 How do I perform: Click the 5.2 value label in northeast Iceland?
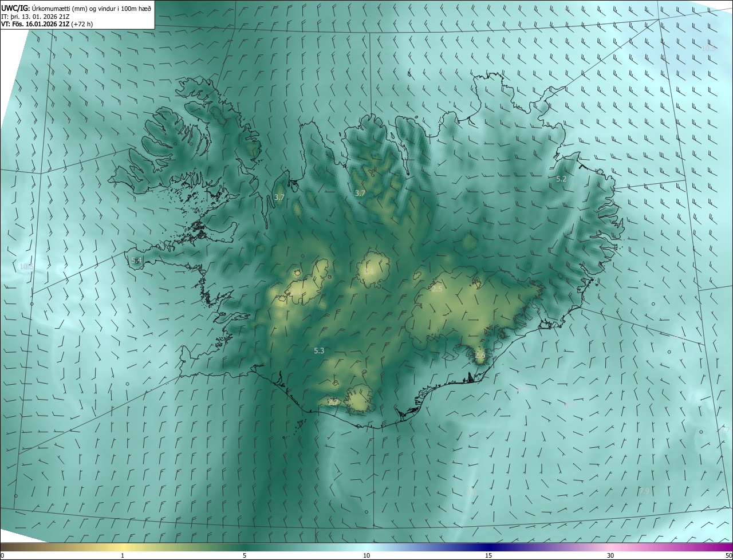click(561, 179)
